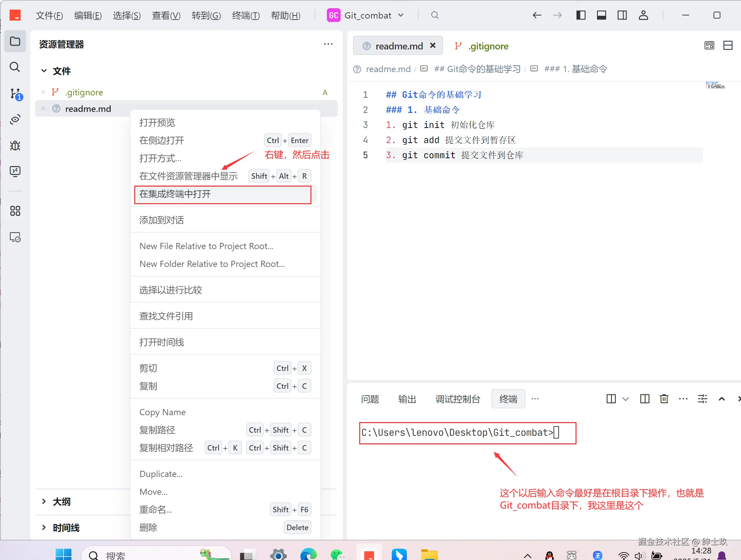This screenshot has width=741, height=560.
Task: Open the Extensions grid icon in sidebar
Action: click(x=15, y=211)
